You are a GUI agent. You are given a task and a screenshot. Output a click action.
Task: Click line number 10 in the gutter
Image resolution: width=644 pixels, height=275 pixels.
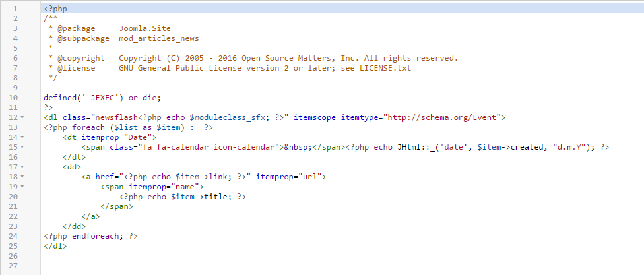(13, 98)
